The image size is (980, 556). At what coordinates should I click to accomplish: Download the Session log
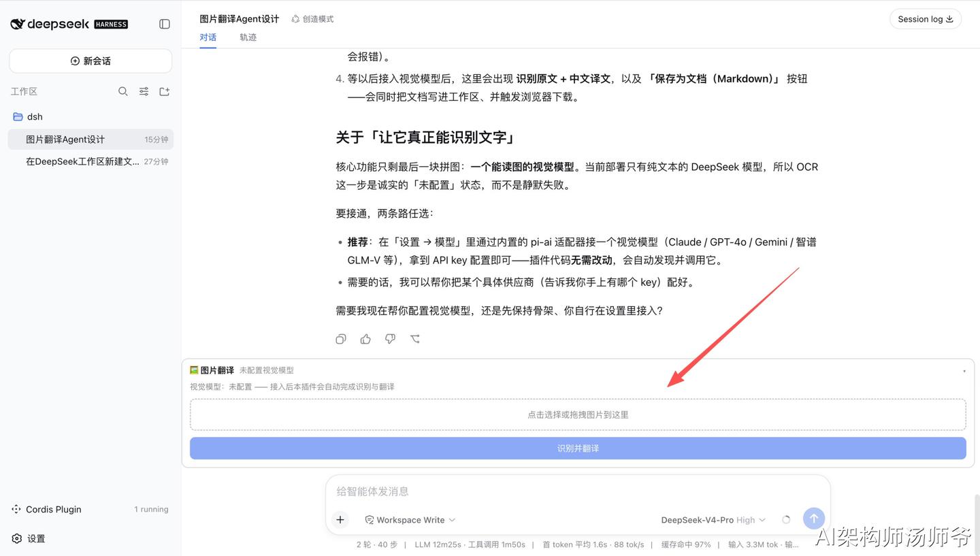[x=926, y=19]
